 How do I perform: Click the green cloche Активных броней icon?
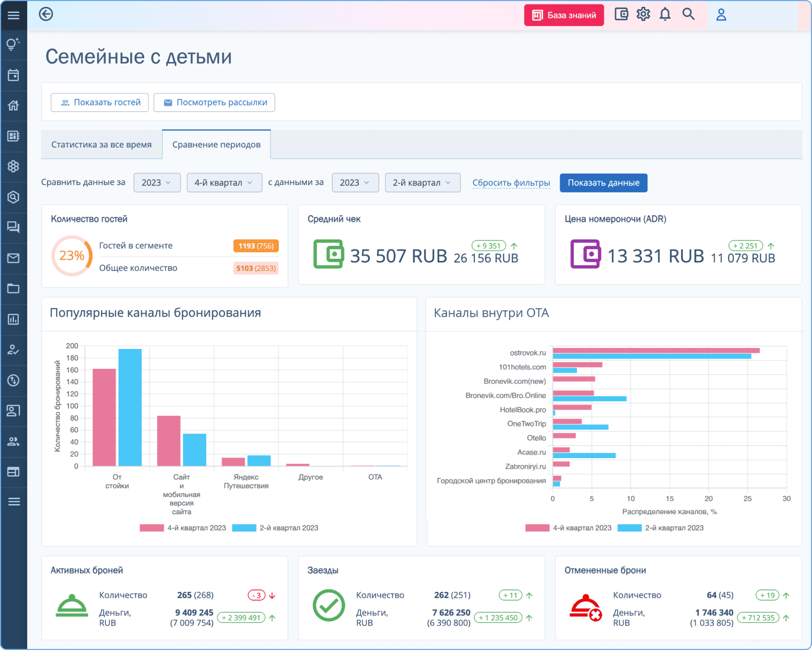pos(72,606)
